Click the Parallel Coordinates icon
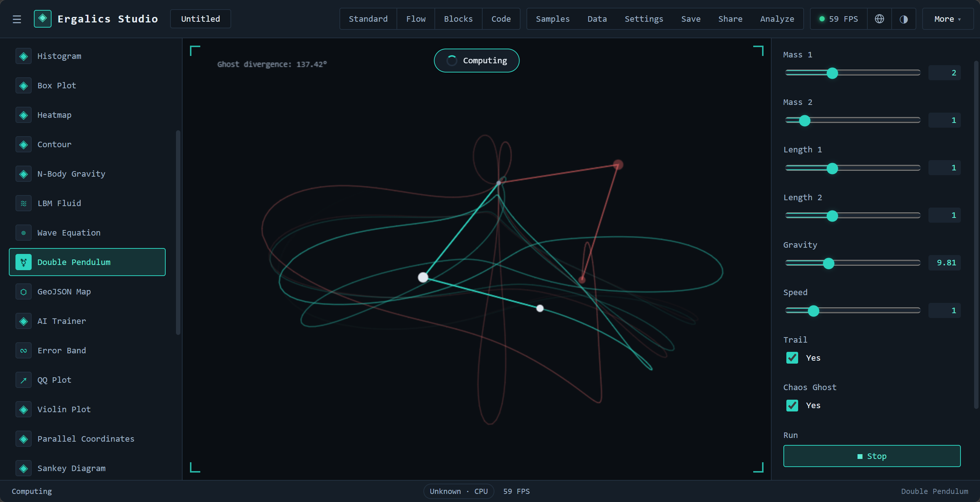 click(x=24, y=439)
